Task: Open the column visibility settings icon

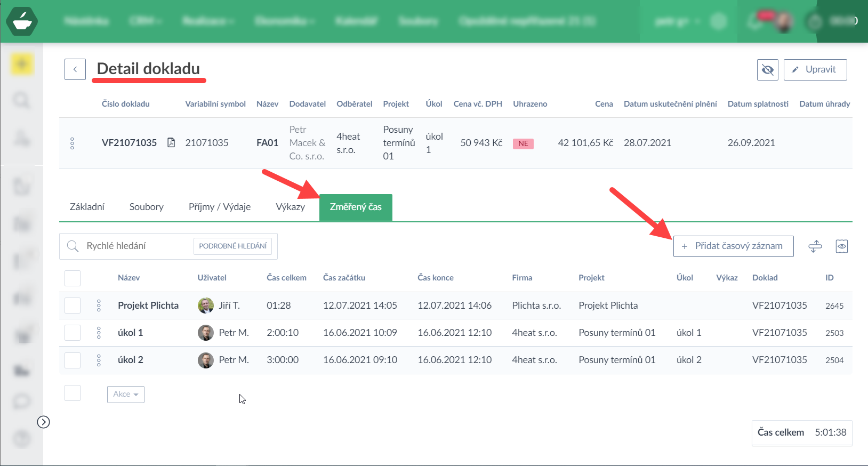Action: tap(841, 246)
